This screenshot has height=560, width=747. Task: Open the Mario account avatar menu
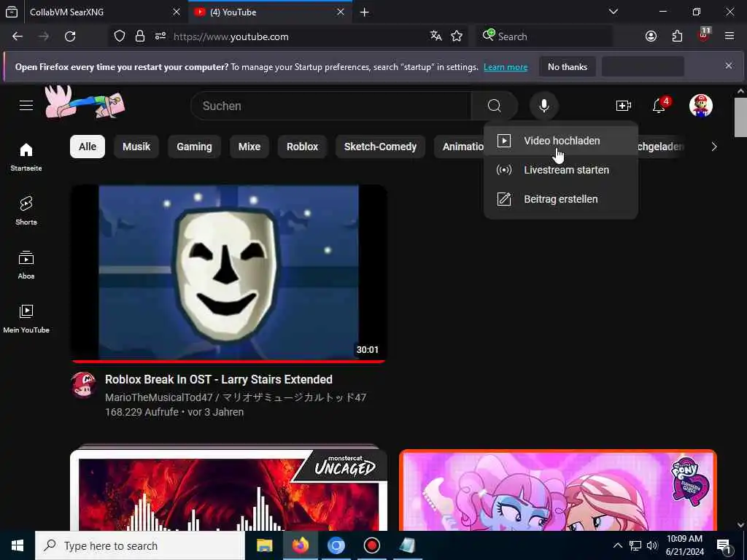click(701, 105)
